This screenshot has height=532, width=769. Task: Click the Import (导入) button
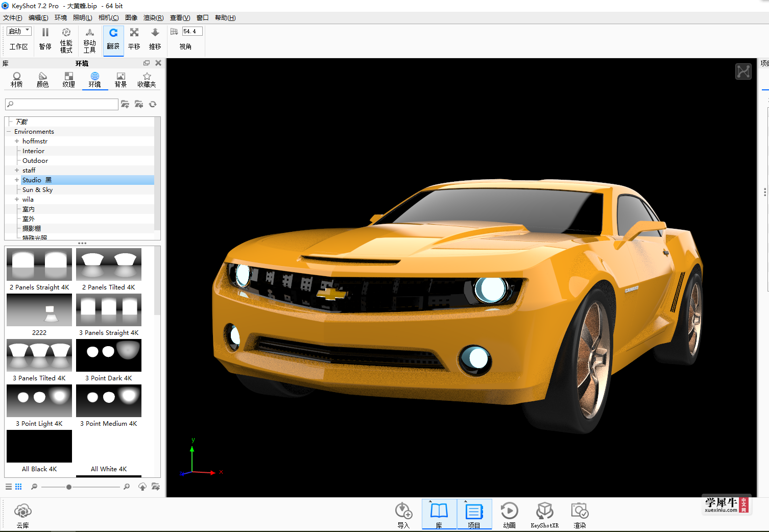(403, 515)
